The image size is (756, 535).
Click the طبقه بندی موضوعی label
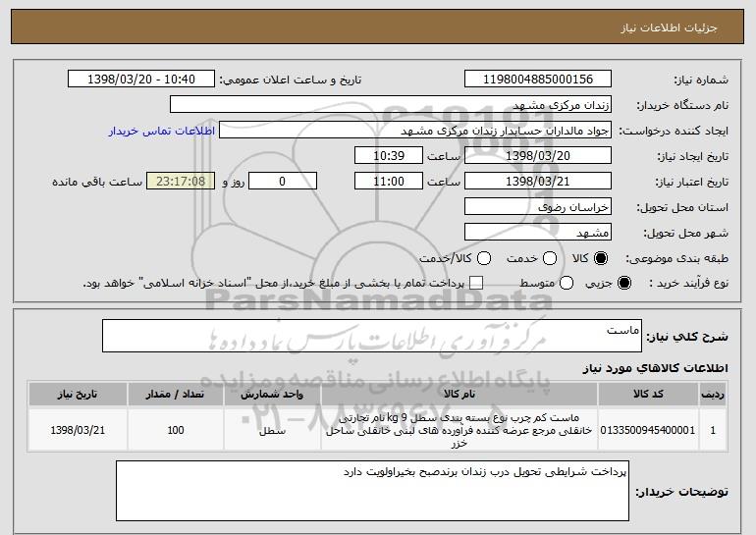[676, 259]
